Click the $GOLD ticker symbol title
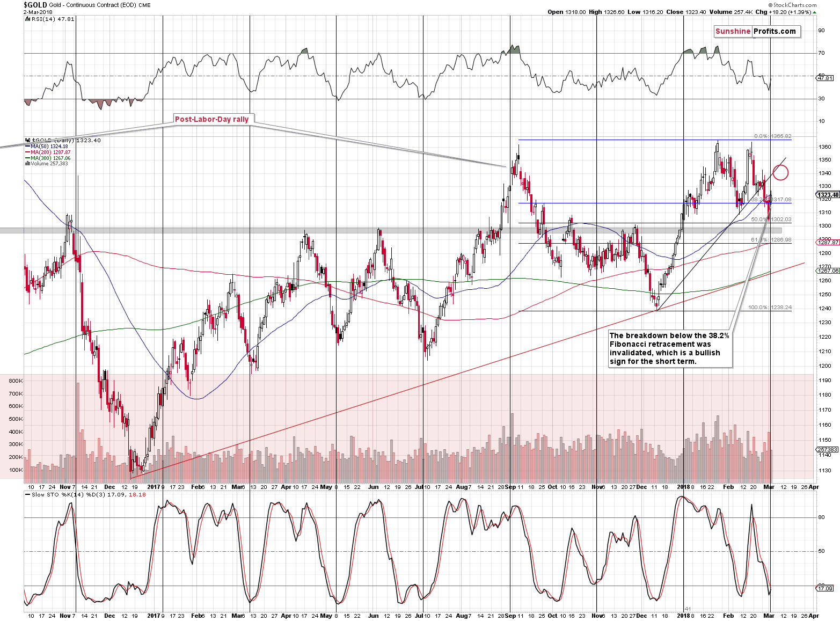Image resolution: width=840 pixels, height=621 pixels. (x=35, y=5)
